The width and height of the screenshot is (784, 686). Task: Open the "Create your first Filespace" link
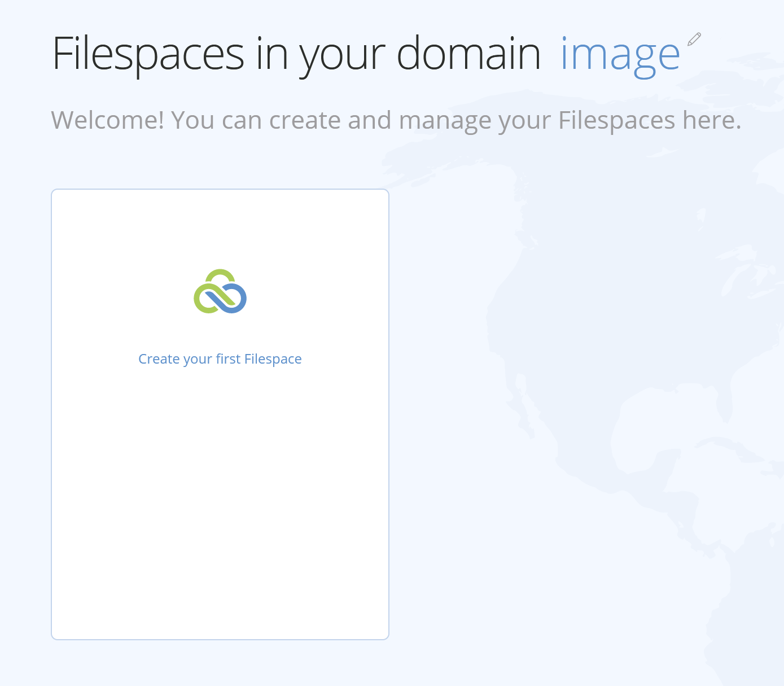click(220, 359)
